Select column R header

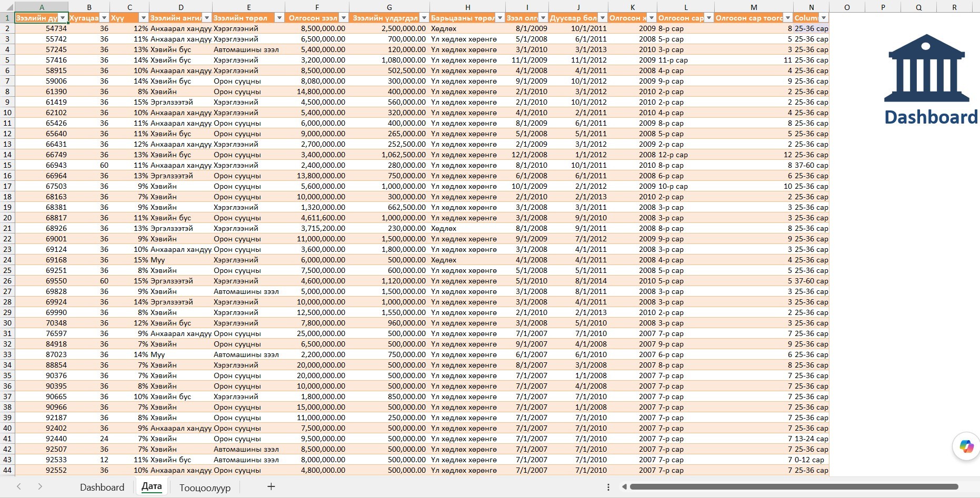coord(954,7)
